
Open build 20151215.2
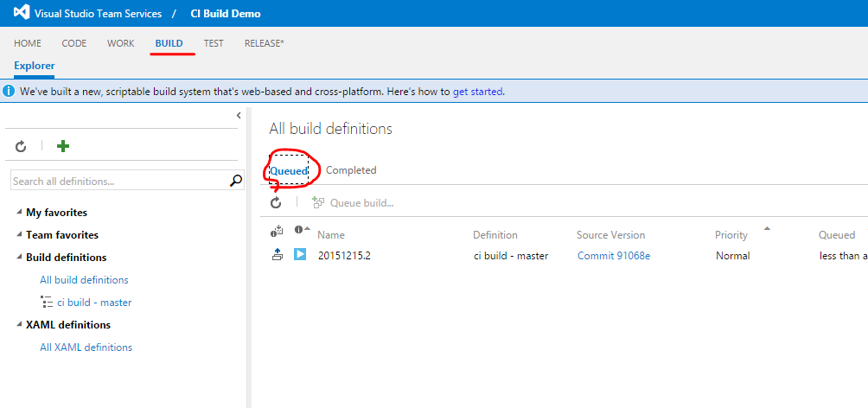pos(344,256)
